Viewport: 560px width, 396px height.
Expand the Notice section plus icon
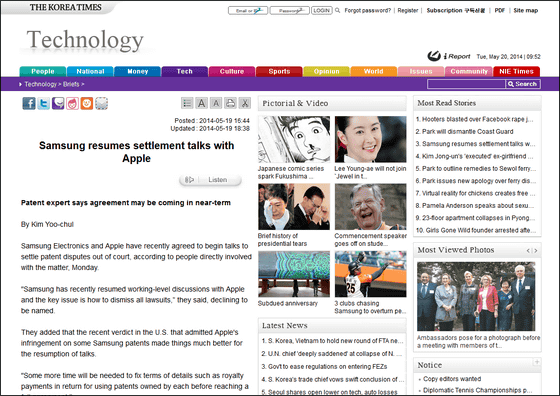point(536,362)
